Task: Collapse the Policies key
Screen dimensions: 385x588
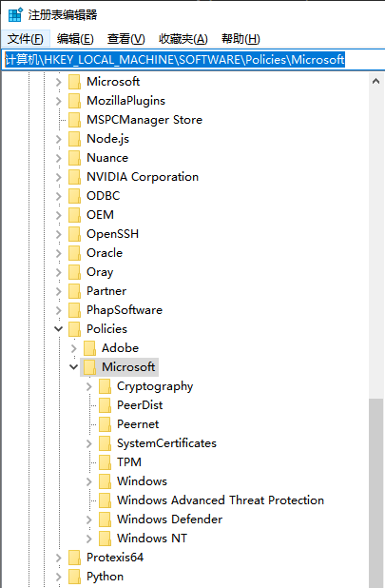Action: click(58, 329)
